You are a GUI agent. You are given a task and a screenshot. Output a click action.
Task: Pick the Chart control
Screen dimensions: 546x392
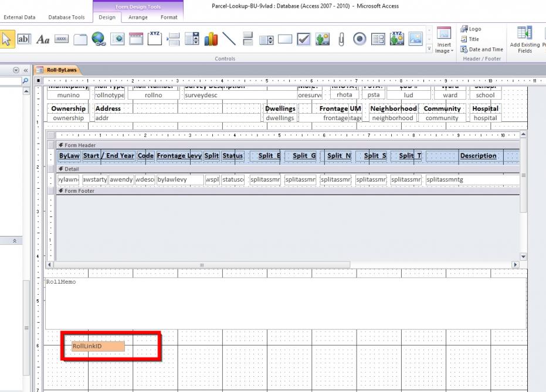[211, 39]
